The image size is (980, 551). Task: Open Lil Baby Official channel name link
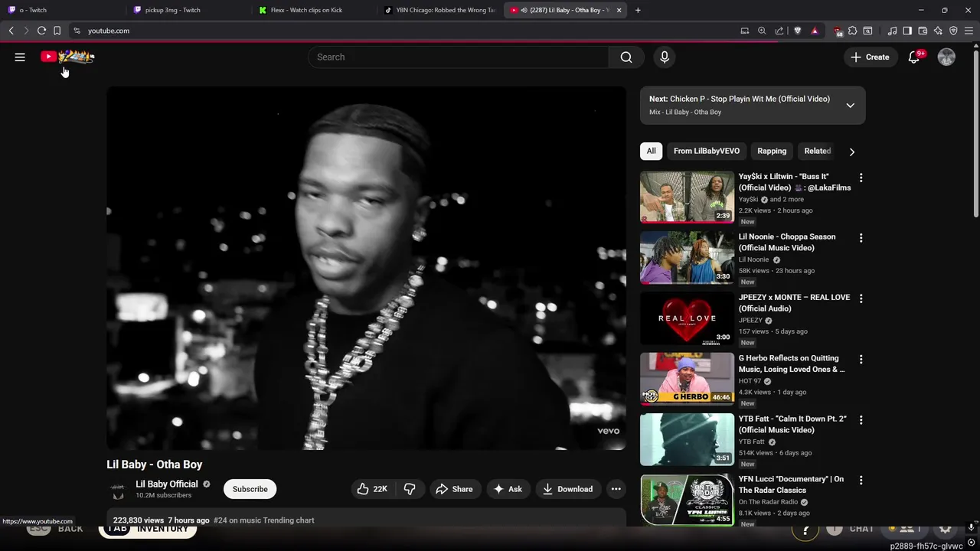point(167,484)
